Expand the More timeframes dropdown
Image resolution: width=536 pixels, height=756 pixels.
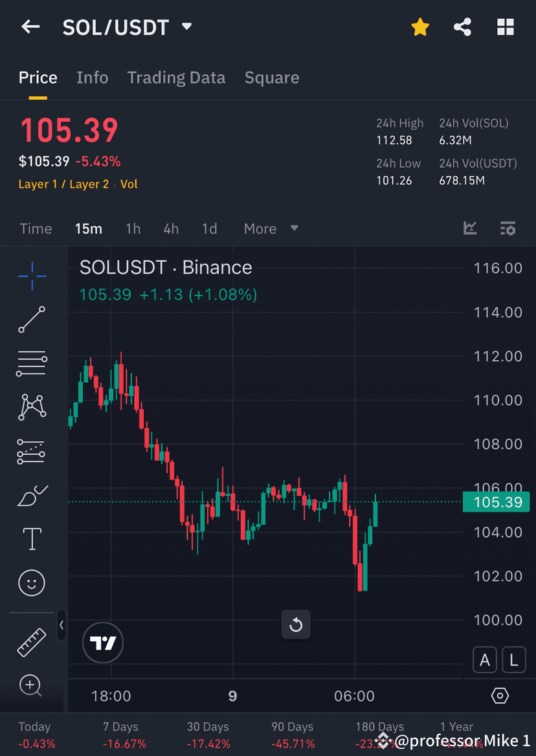coord(270,228)
